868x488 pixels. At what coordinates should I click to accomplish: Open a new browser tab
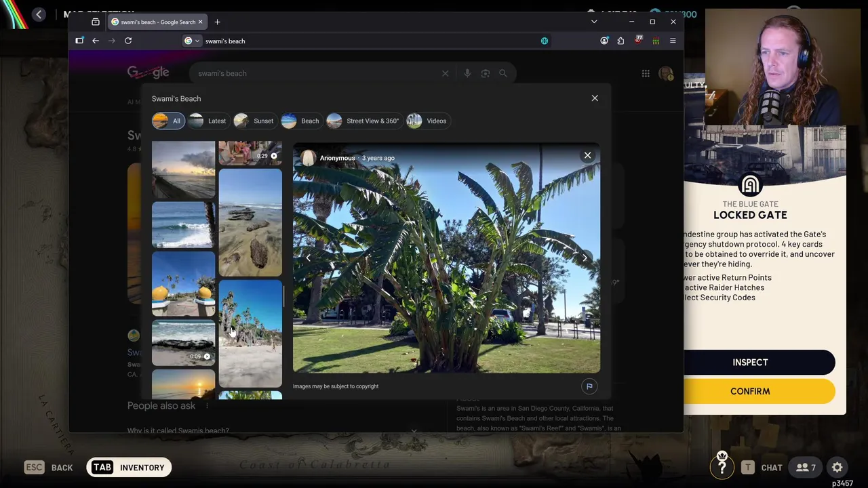point(217,22)
